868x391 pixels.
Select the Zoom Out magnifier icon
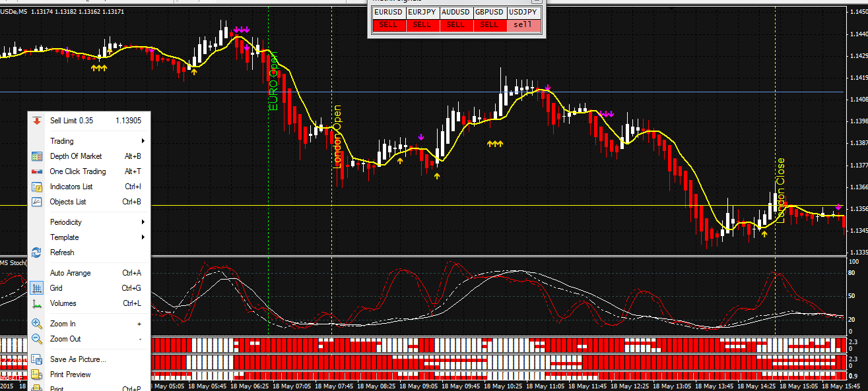coord(37,339)
